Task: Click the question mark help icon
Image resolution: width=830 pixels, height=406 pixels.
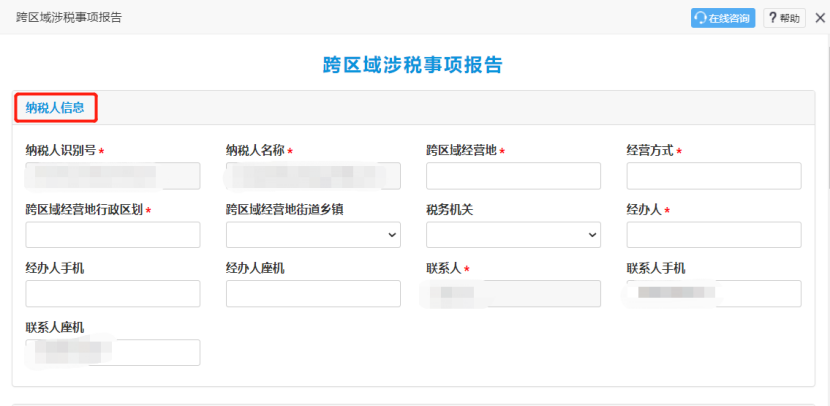Action: (773, 18)
